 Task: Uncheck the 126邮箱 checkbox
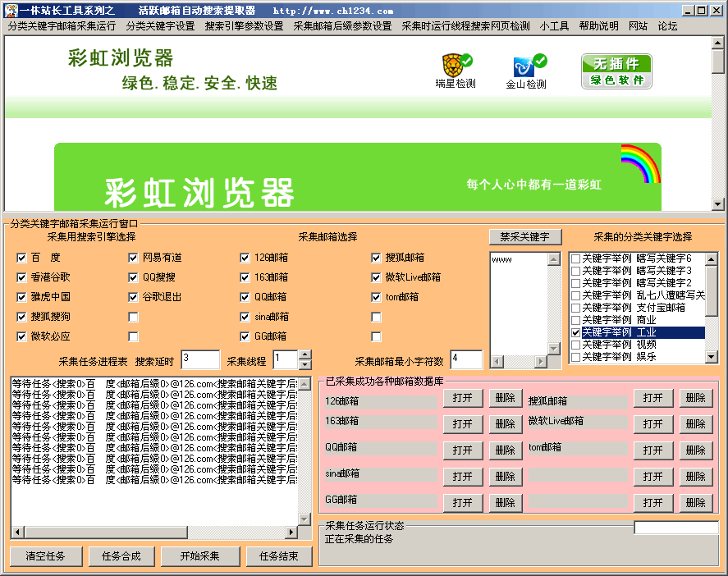pyautogui.click(x=245, y=258)
